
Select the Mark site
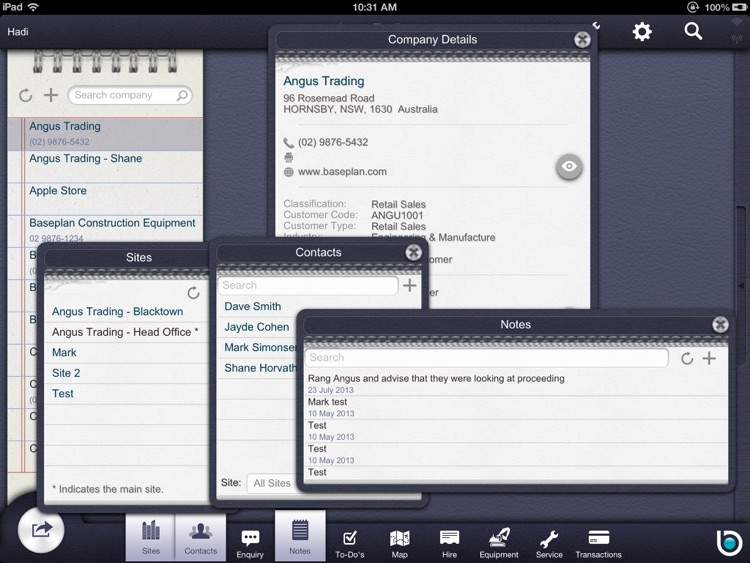pos(126,353)
